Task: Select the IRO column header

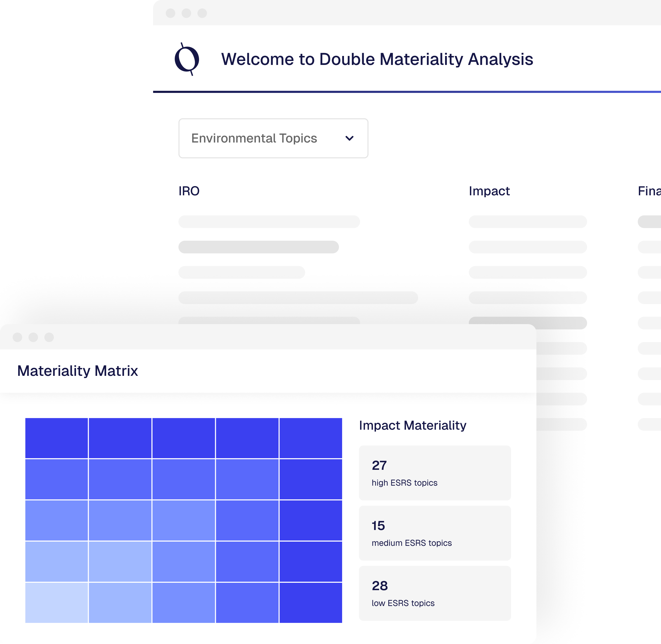Action: pos(189,191)
